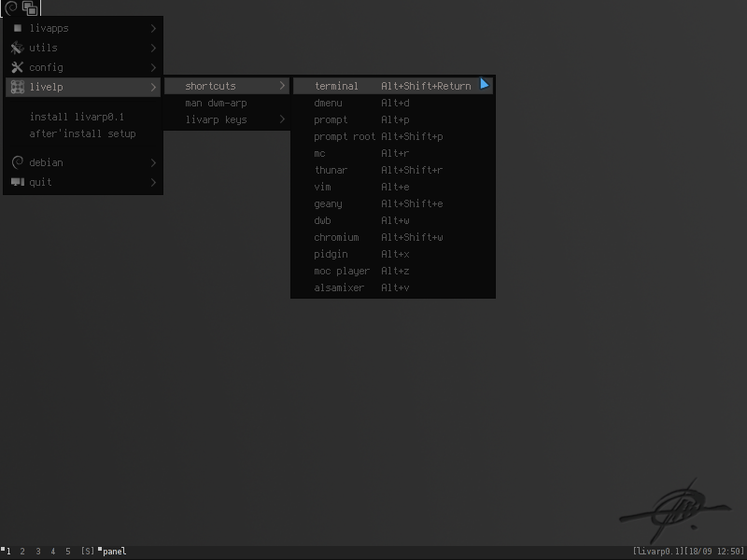Click the overlapping windows icon in top bar
Image resolution: width=747 pixels, height=560 pixels.
30,8
